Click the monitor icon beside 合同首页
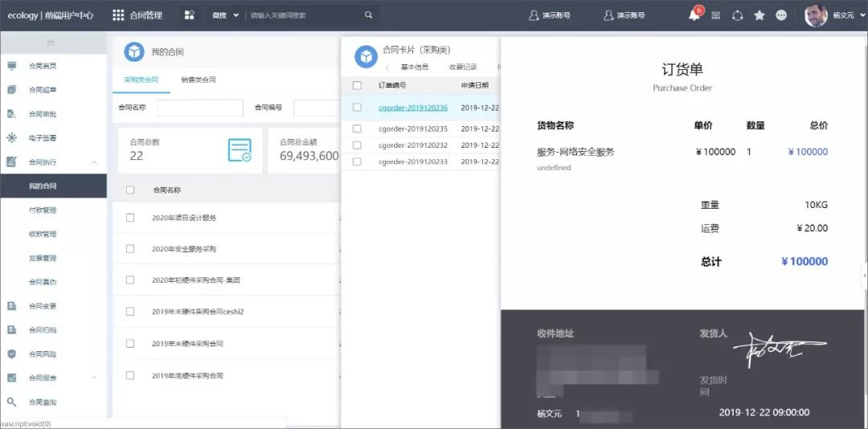868x429 pixels. tap(11, 66)
